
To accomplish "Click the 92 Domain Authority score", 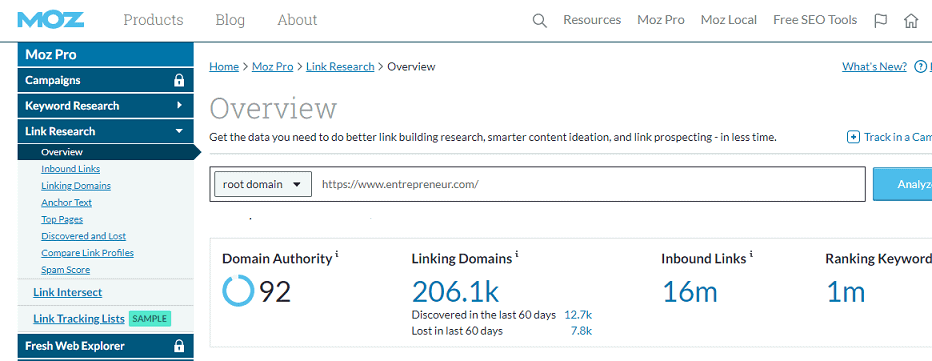I will [x=275, y=292].
